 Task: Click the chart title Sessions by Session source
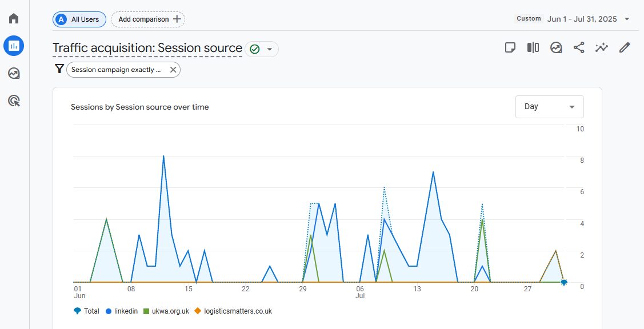(139, 107)
